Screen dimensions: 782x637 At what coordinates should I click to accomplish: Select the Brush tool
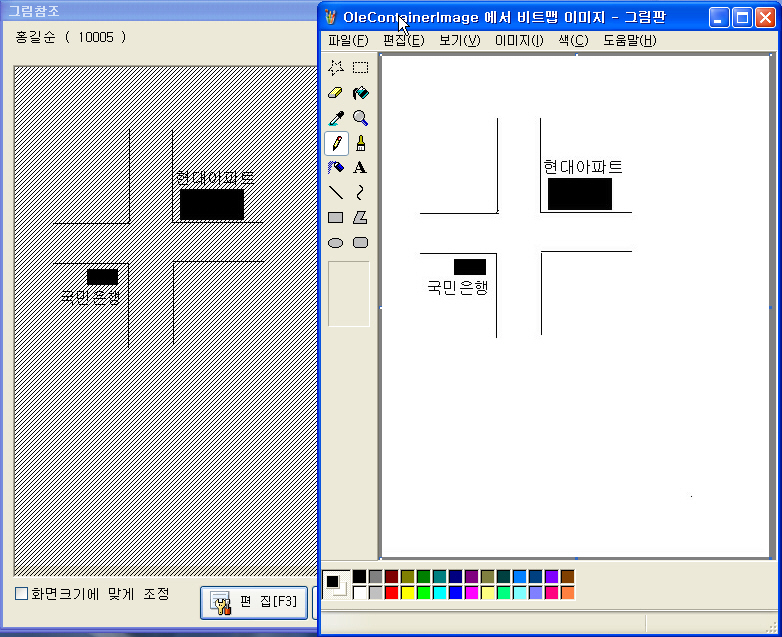pyautogui.click(x=360, y=143)
